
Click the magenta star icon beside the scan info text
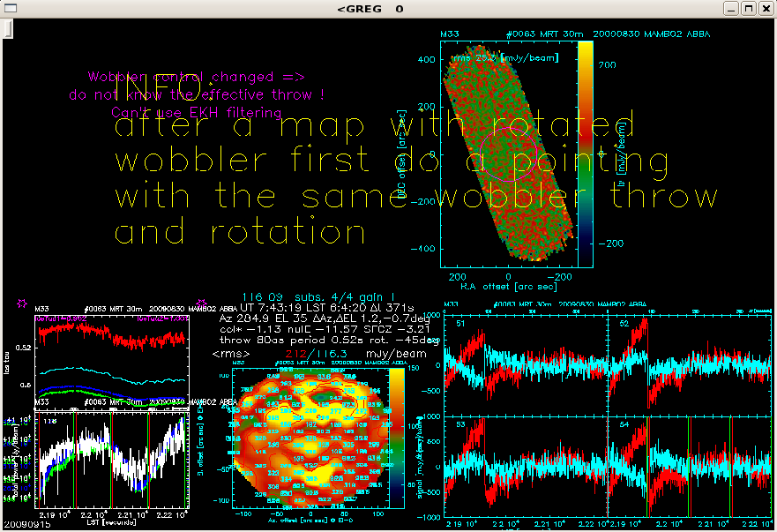tap(202, 303)
